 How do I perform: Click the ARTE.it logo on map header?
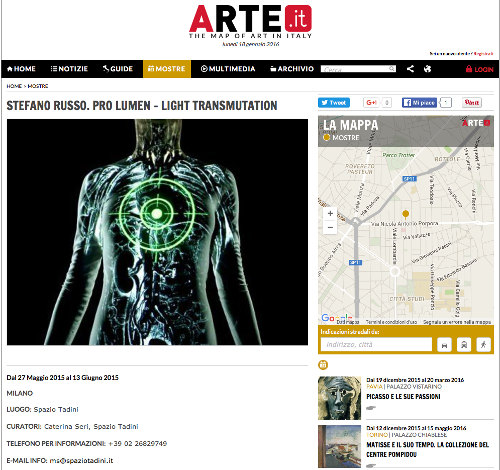pyautogui.click(x=476, y=123)
